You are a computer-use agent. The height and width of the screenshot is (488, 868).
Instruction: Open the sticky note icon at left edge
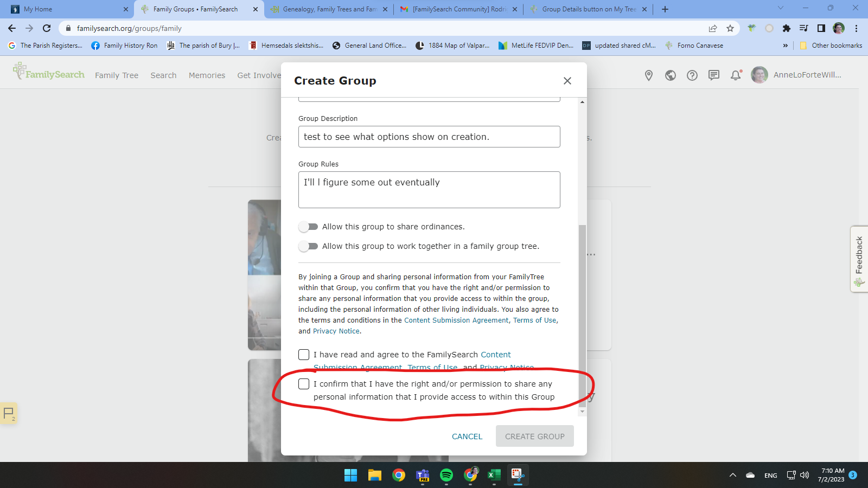pos(9,413)
